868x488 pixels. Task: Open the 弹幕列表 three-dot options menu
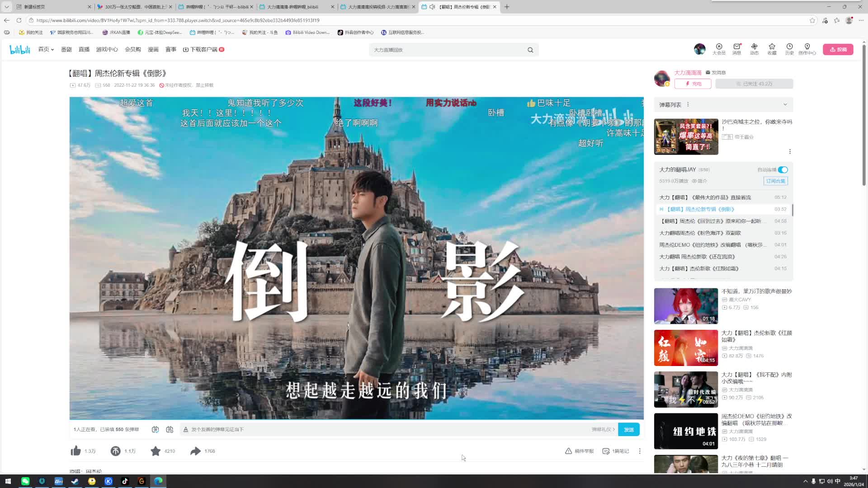point(688,104)
